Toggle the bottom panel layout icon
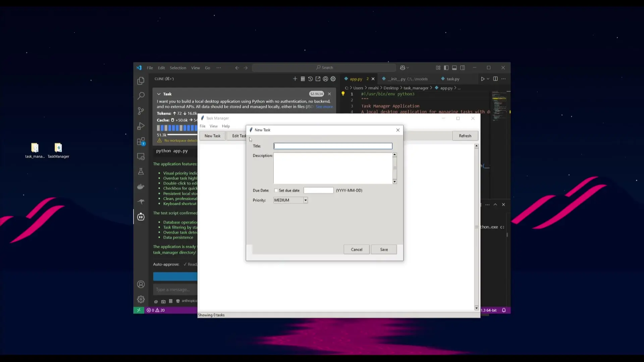Screen dimensions: 644x362 454,68
